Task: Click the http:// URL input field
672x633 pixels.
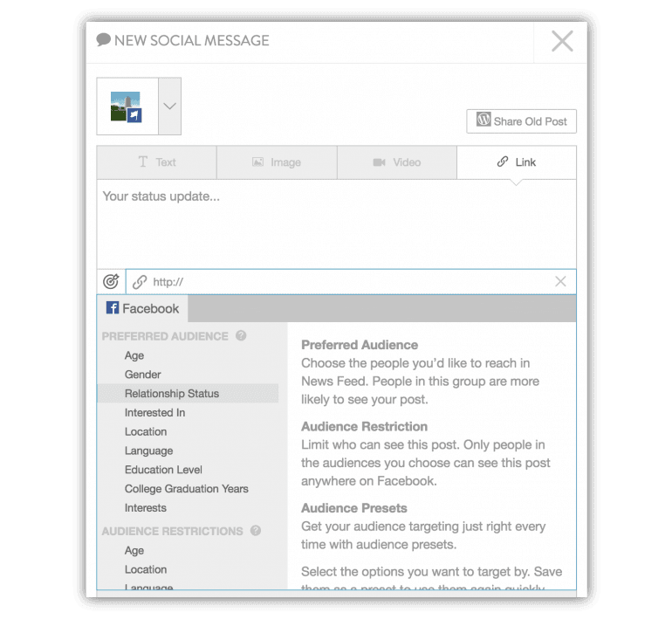Action: [349, 282]
